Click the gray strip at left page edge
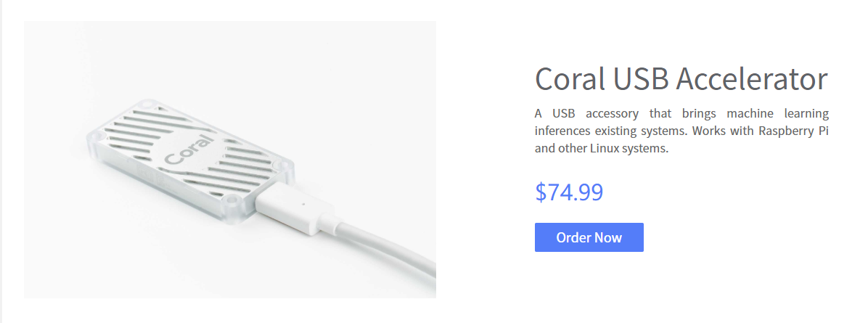Viewport: 868px width, 323px height. pos(1,161)
